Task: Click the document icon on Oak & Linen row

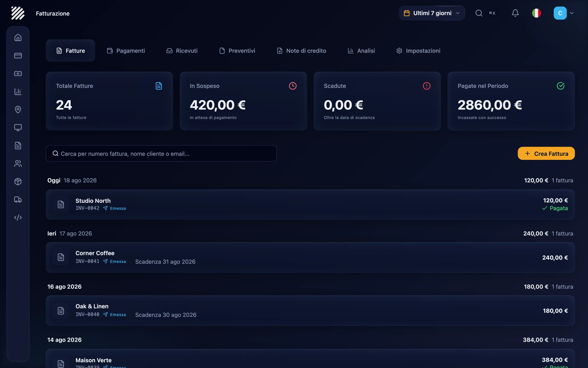Action: 61,311
